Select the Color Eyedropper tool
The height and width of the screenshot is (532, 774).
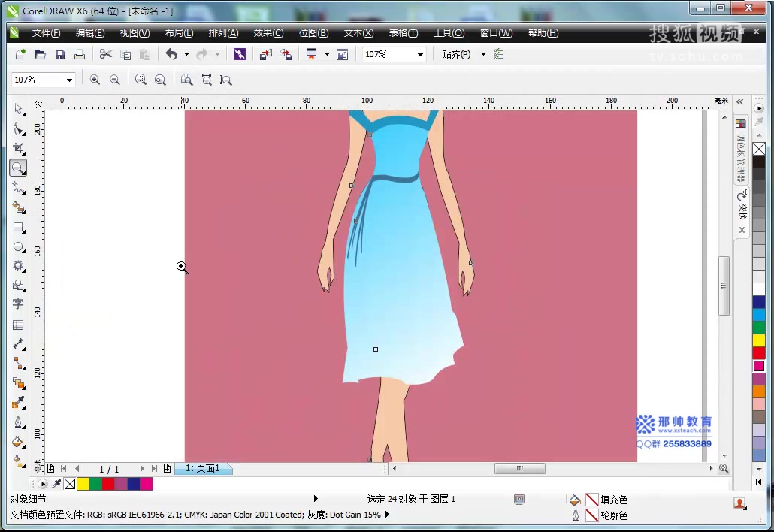[x=19, y=402]
